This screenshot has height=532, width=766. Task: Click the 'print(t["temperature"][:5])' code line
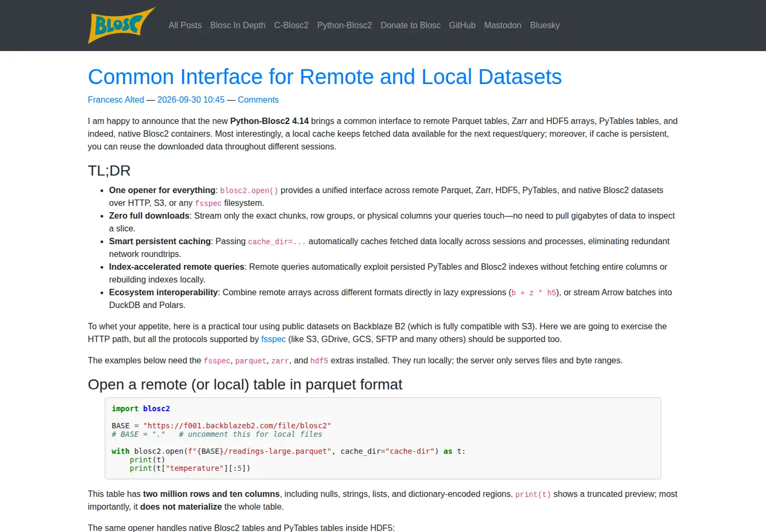(x=190, y=468)
